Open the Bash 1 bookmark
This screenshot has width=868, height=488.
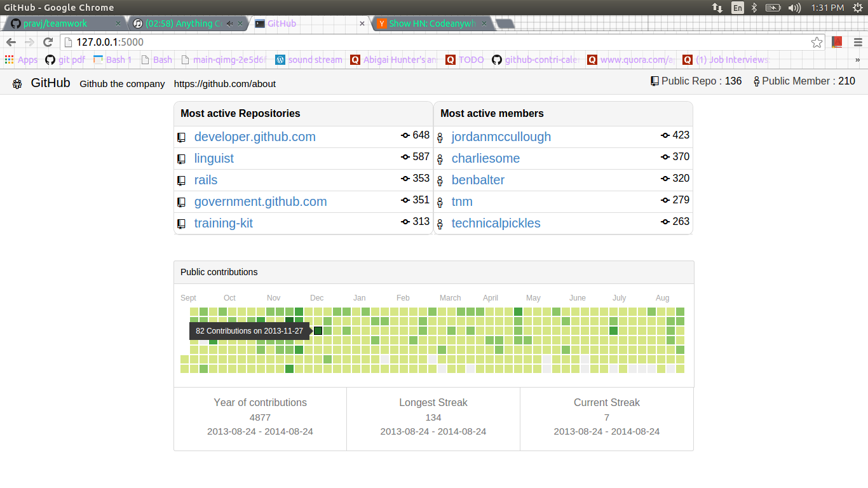112,60
